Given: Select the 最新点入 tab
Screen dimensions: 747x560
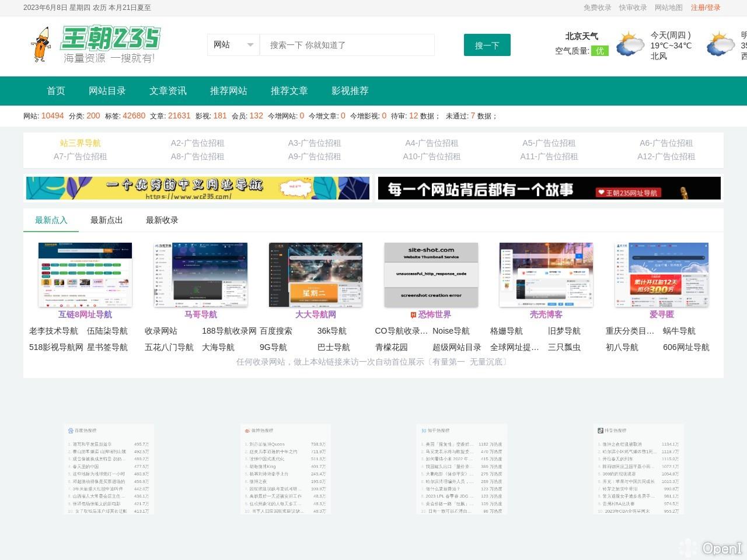Looking at the screenshot, I should [51, 220].
